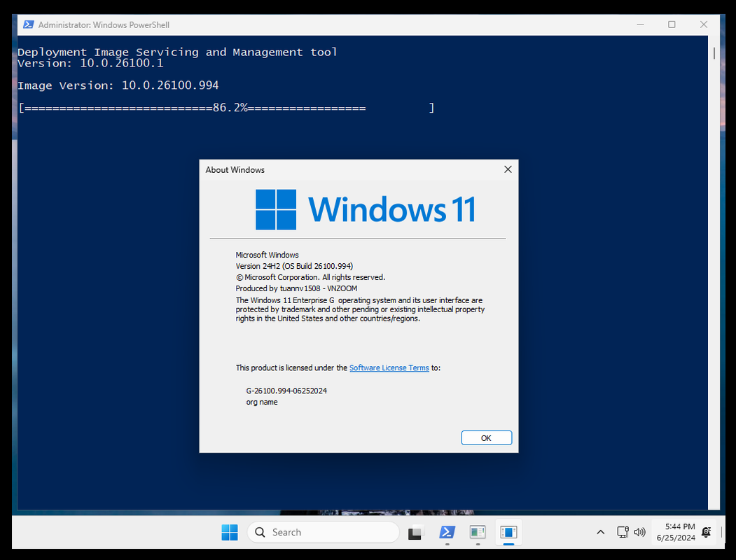Click the PowerShell icon in title bar

28,24
